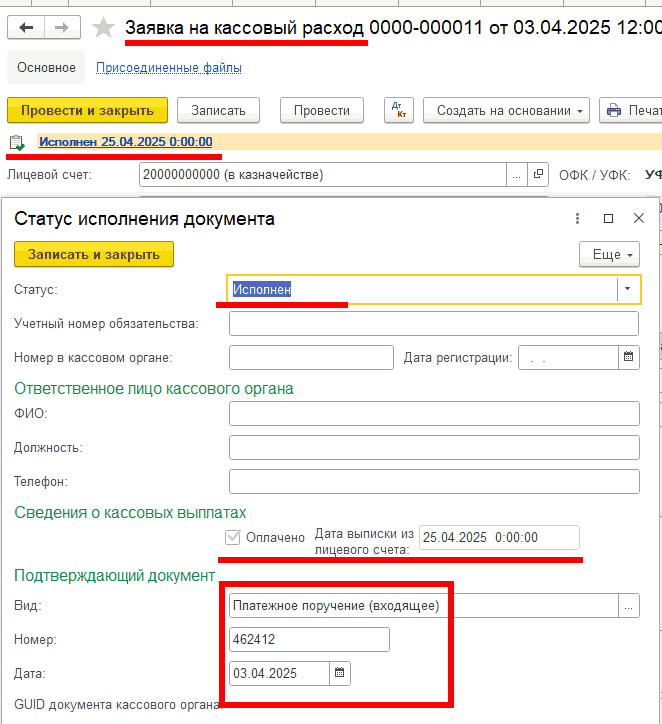Click the open icon beside Лицевой счет
662x724 pixels.
539,175
